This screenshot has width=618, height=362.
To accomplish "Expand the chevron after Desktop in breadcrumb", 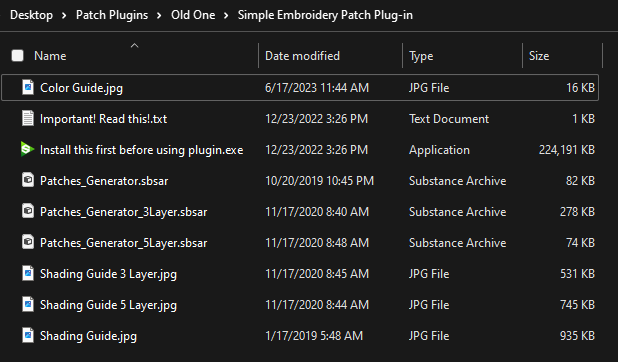I will pyautogui.click(x=64, y=15).
